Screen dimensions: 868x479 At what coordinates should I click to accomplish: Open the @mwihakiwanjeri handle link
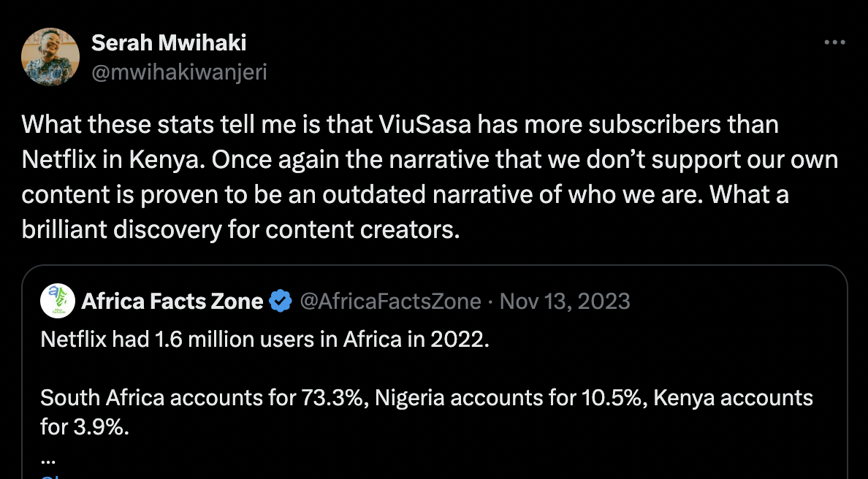coord(179,72)
